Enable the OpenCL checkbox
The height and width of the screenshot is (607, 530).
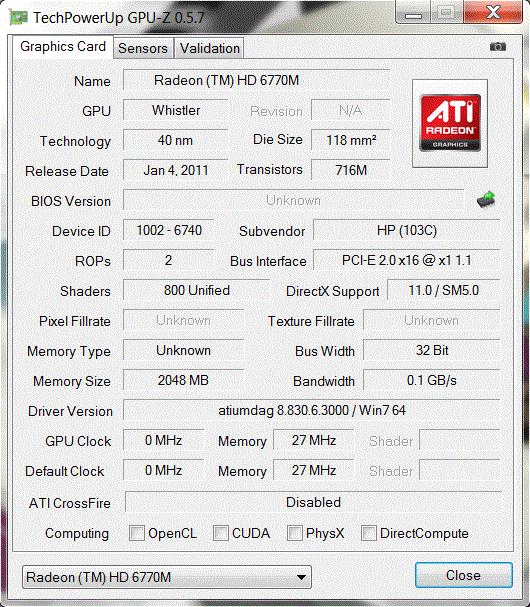click(x=137, y=533)
